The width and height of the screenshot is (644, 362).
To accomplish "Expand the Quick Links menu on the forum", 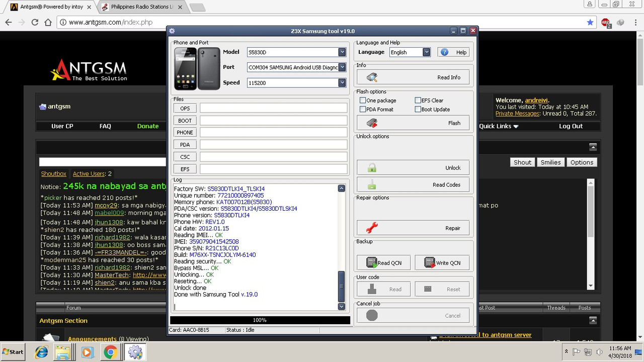I will (x=499, y=126).
